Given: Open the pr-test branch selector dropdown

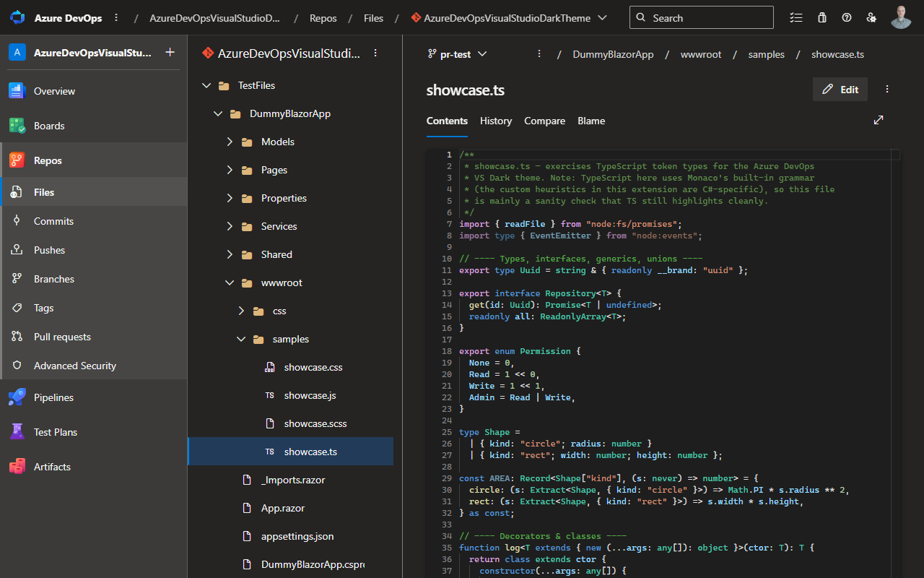Looking at the screenshot, I should (458, 54).
